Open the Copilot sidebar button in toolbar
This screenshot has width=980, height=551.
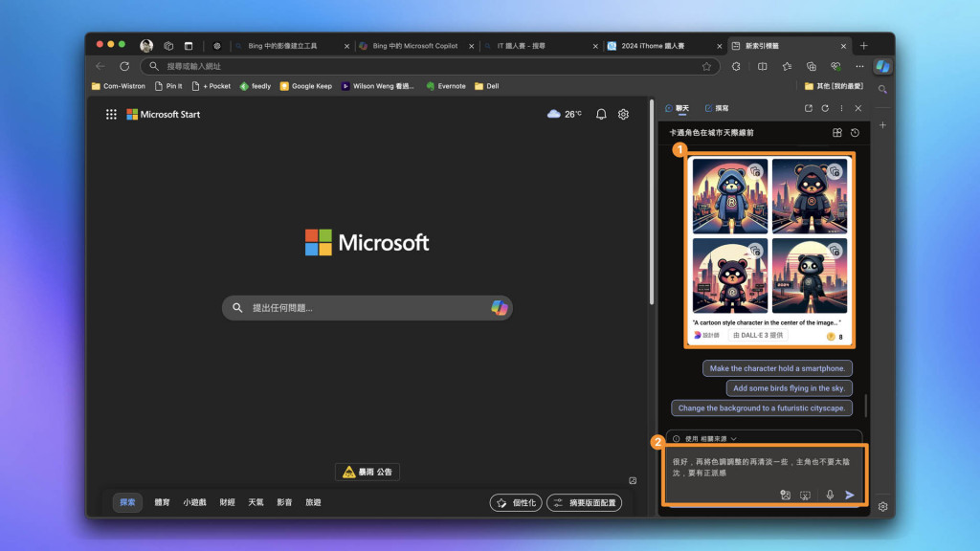[x=882, y=66]
